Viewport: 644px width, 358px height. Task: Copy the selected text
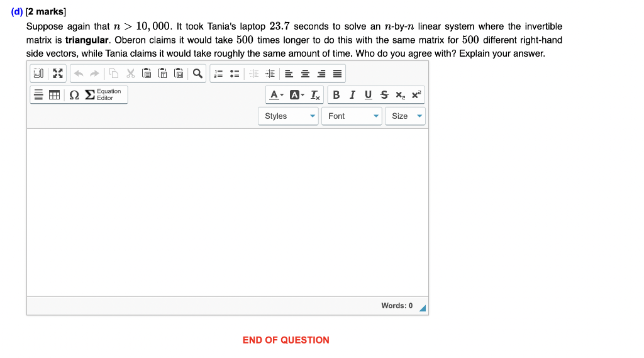tap(114, 74)
